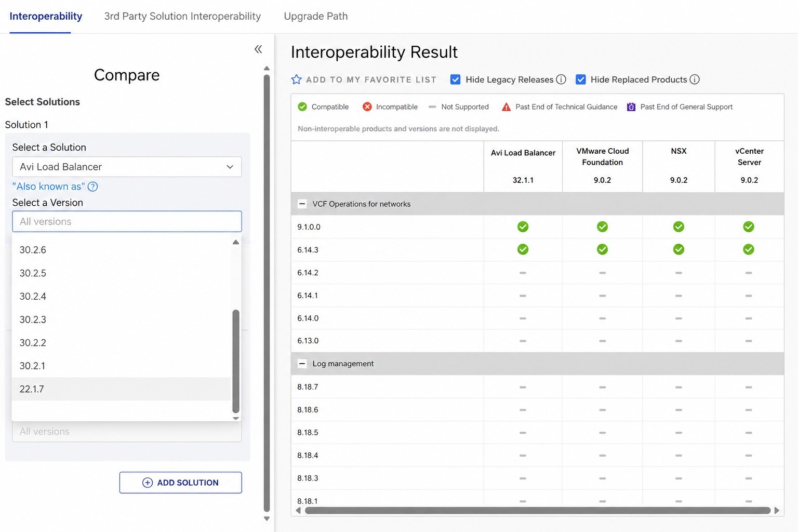Click the Past End of Technical Guidance warning icon
Screen dimensions: 798x532
coord(506,107)
